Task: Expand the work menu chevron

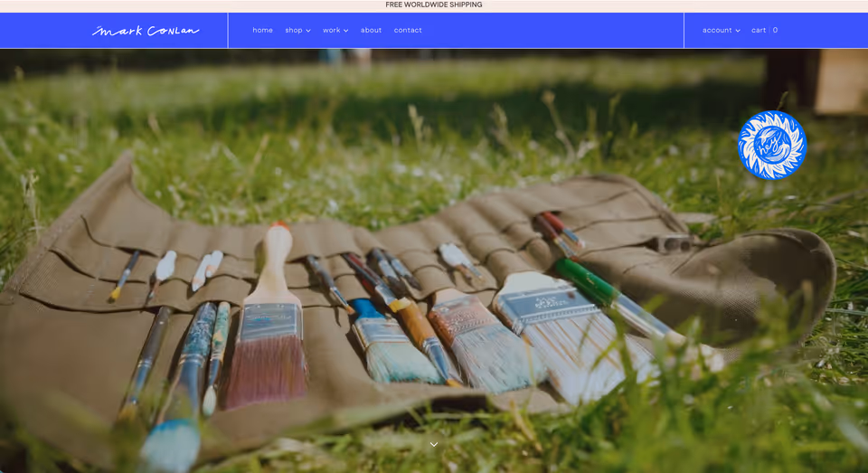Action: pyautogui.click(x=346, y=31)
